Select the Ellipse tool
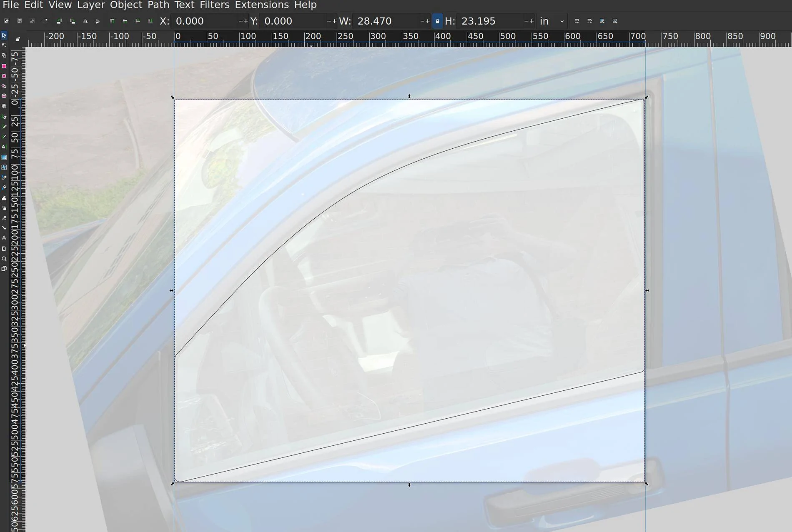This screenshot has height=532, width=792. point(4,76)
